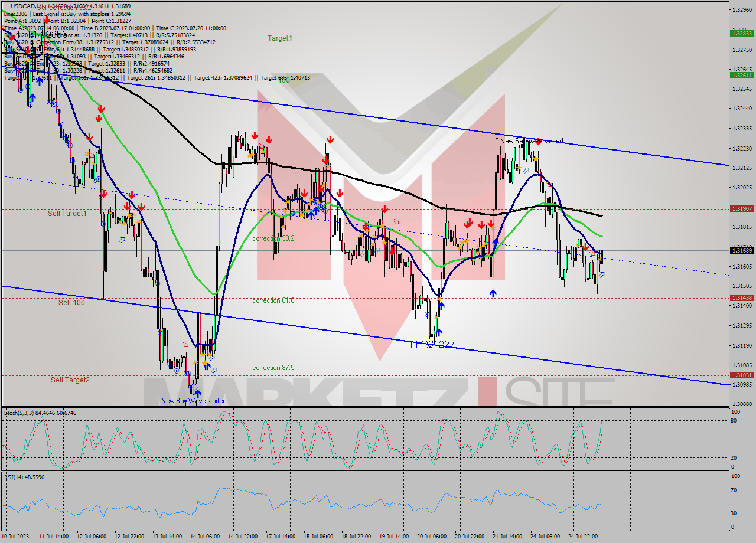Click the 1.31689 current price tag
This screenshot has height=543, width=756.
pyautogui.click(x=742, y=250)
